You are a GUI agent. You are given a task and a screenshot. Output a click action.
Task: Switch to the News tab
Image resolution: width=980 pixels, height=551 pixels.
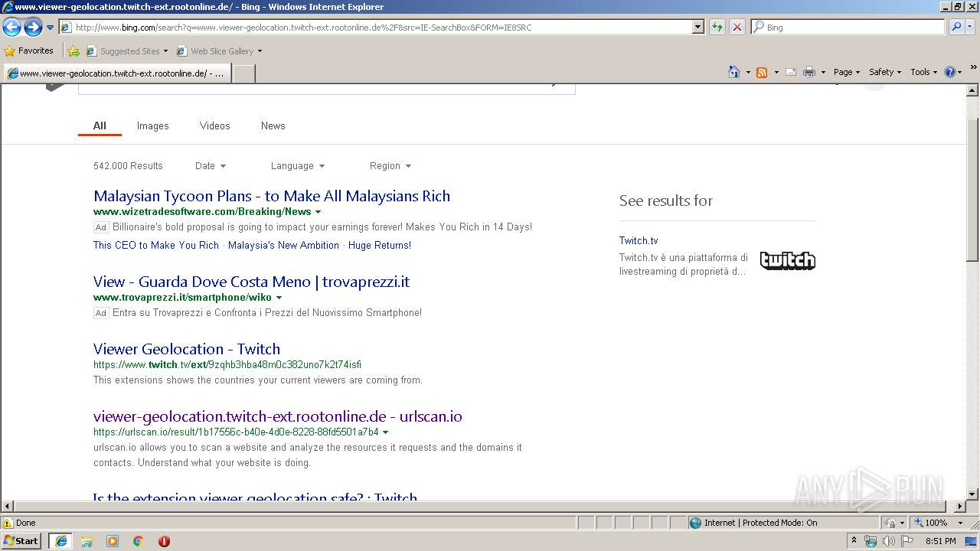tap(273, 126)
